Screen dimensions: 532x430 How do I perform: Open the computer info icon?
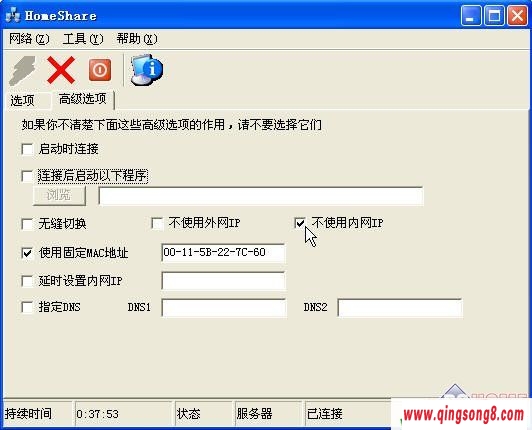tap(147, 69)
